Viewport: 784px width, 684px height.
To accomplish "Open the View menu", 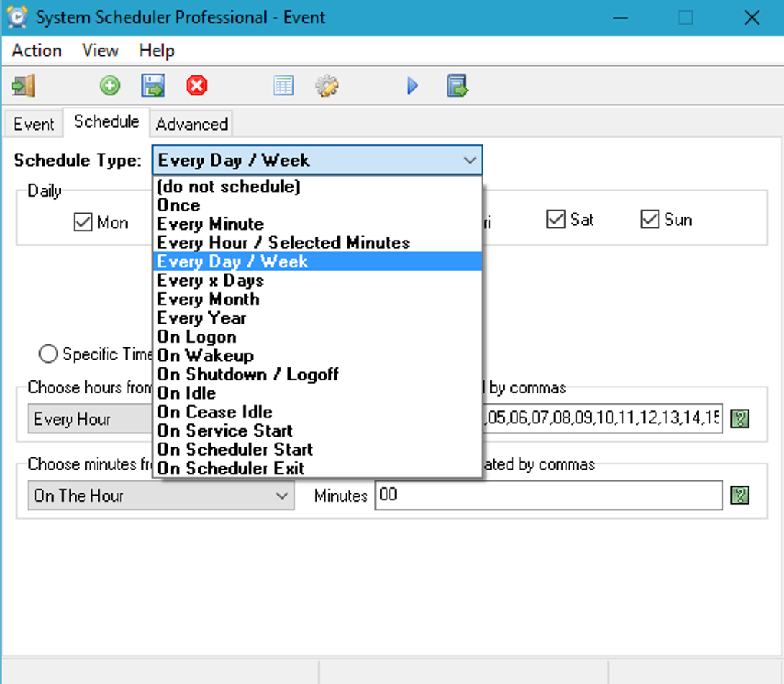I will point(100,51).
